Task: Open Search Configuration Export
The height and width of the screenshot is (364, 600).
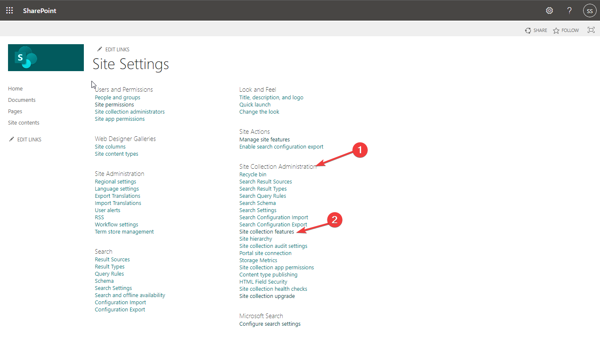Action: point(273,224)
